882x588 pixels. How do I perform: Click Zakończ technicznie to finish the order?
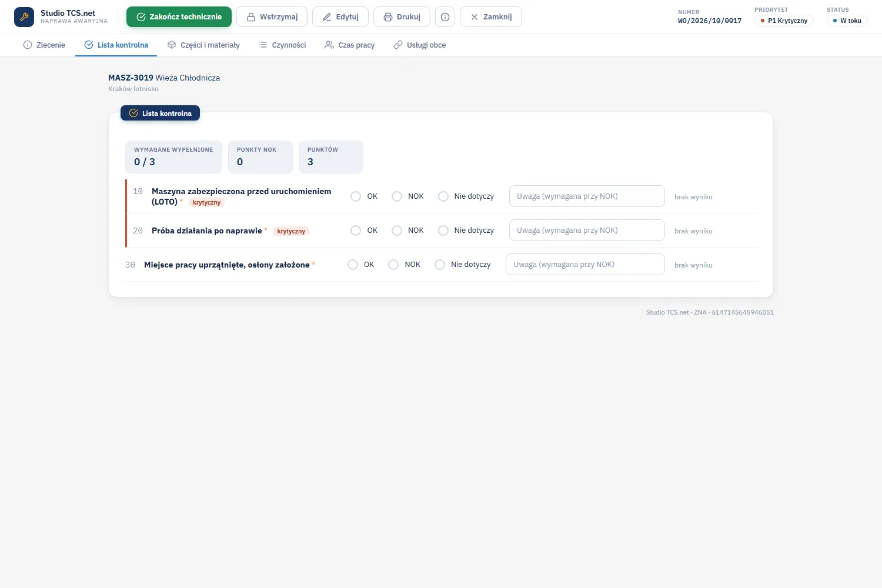(x=179, y=17)
